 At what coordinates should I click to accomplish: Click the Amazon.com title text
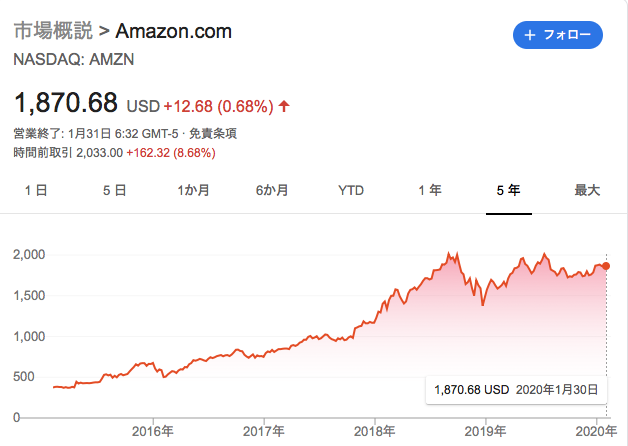pyautogui.click(x=180, y=31)
